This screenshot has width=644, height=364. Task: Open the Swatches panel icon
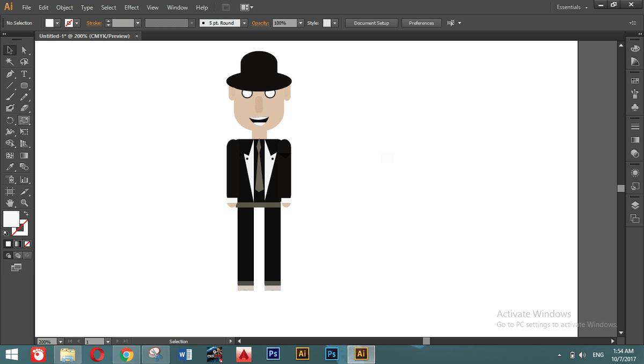(x=635, y=81)
